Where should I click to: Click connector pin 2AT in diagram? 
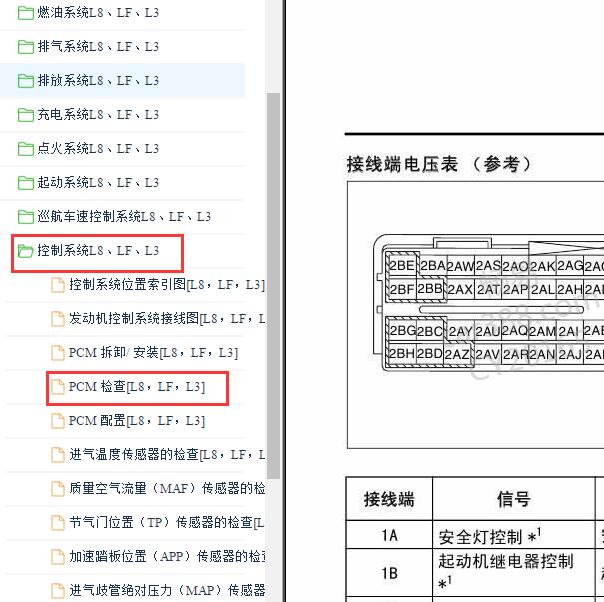point(488,289)
